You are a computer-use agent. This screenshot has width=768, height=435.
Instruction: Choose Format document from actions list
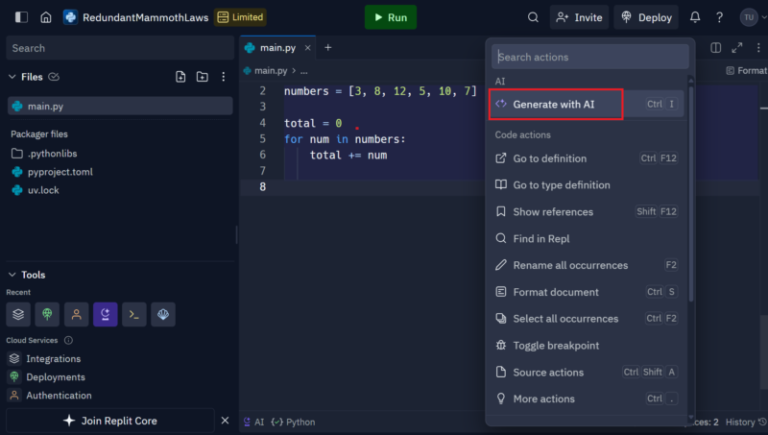click(x=555, y=292)
